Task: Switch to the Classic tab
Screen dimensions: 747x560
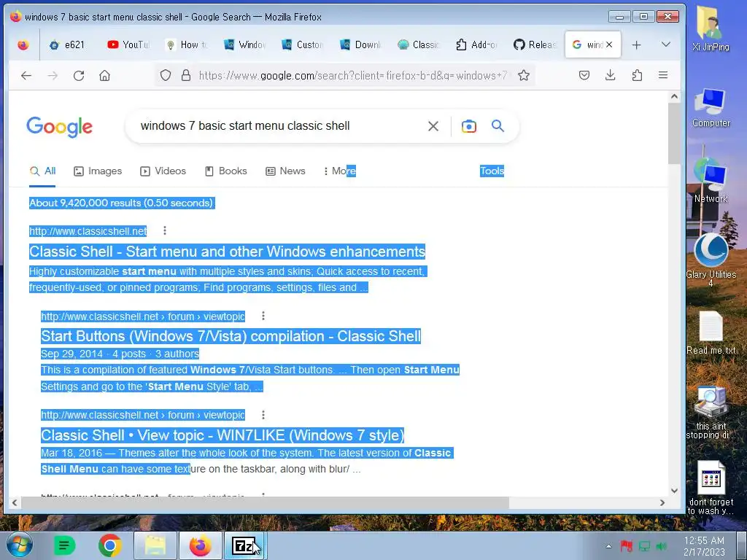Action: point(419,44)
